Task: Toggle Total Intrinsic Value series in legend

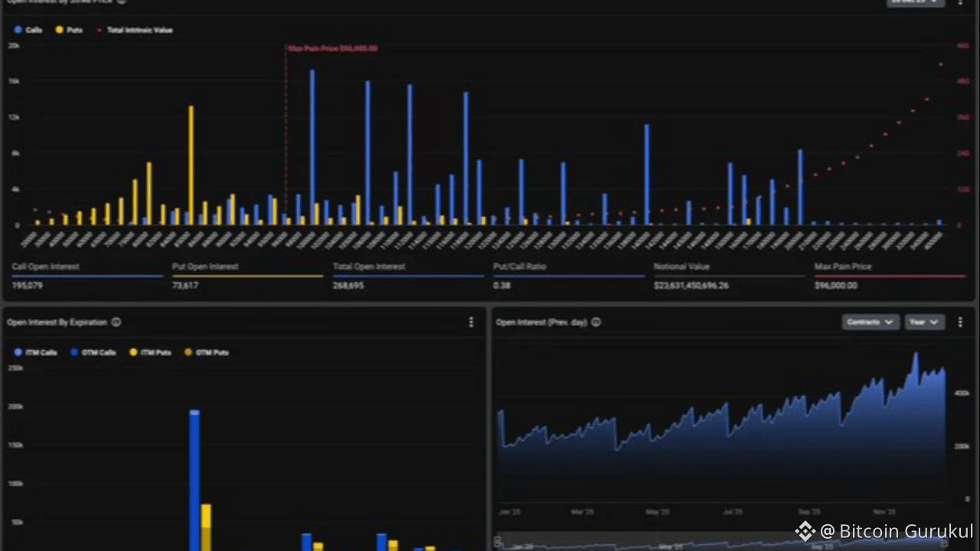Action: [134, 30]
